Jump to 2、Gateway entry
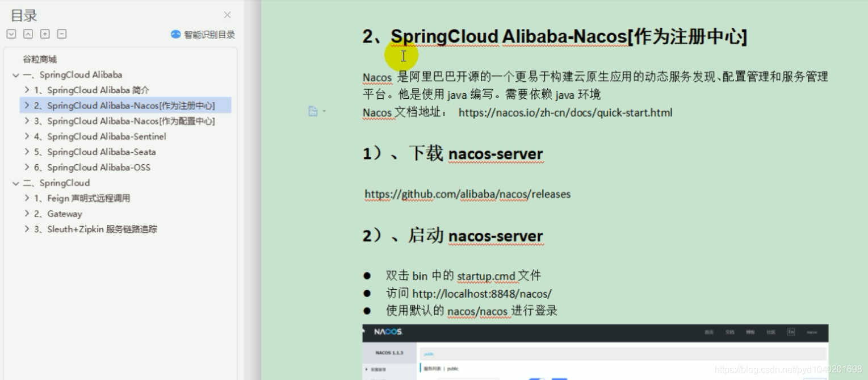 (x=58, y=214)
